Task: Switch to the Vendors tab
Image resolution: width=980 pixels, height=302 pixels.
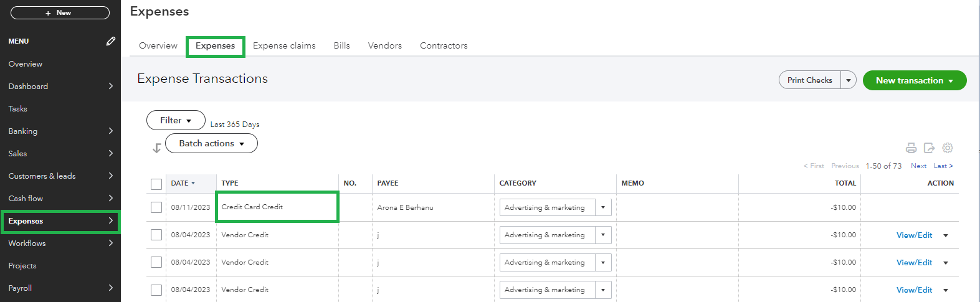Action: 384,45
